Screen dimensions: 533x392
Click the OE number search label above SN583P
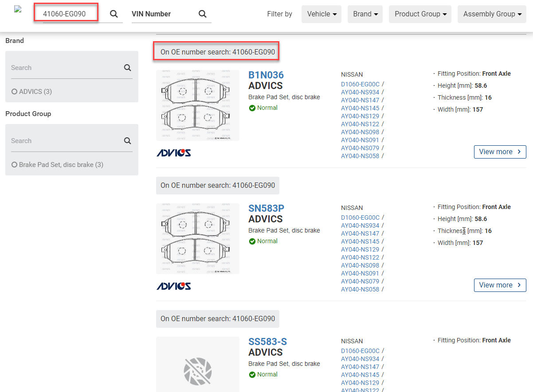coord(218,186)
